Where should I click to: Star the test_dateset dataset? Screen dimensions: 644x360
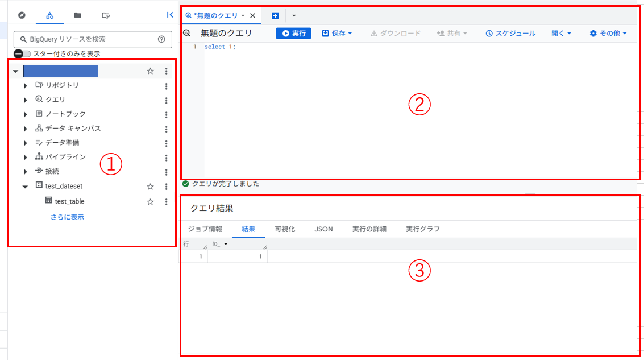[151, 186]
